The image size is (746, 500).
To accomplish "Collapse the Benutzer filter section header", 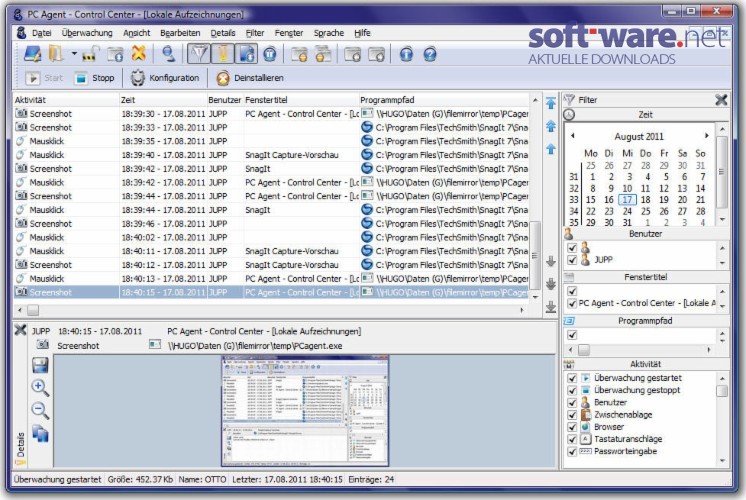I will point(646,234).
